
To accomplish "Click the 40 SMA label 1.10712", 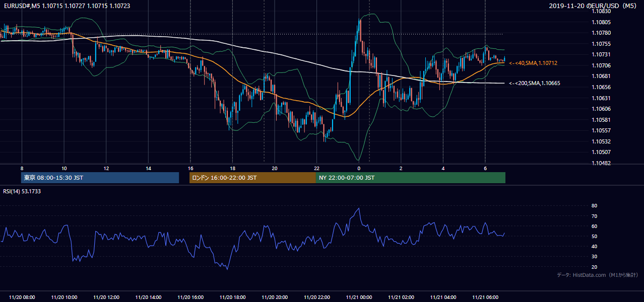I will (533, 63).
